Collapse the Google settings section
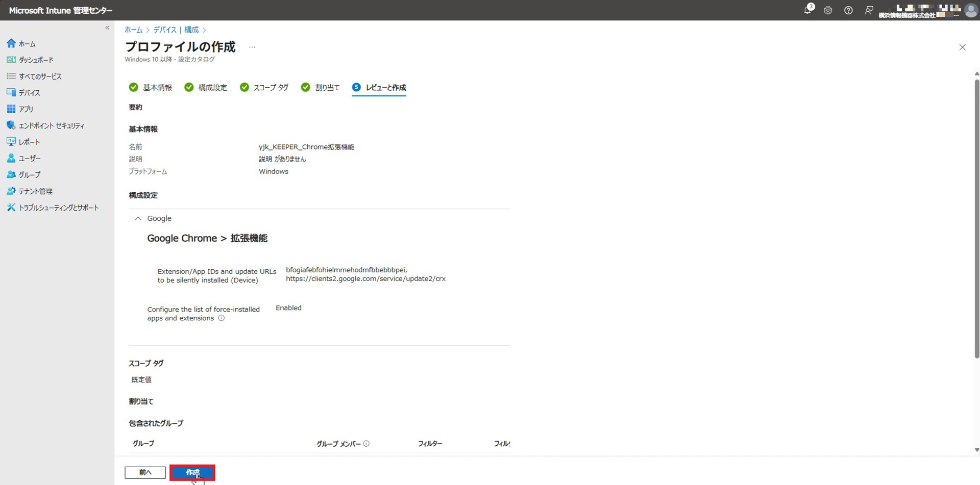Screen dimensions: 980x485 [138, 218]
